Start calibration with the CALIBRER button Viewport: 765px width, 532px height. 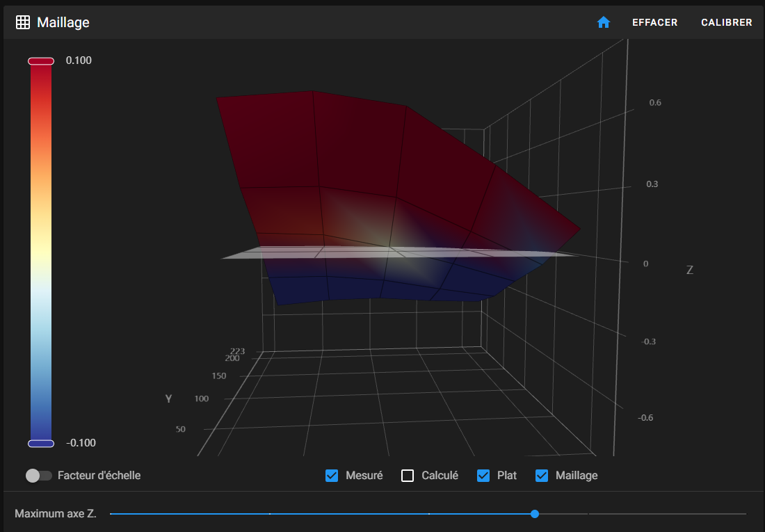click(x=726, y=22)
